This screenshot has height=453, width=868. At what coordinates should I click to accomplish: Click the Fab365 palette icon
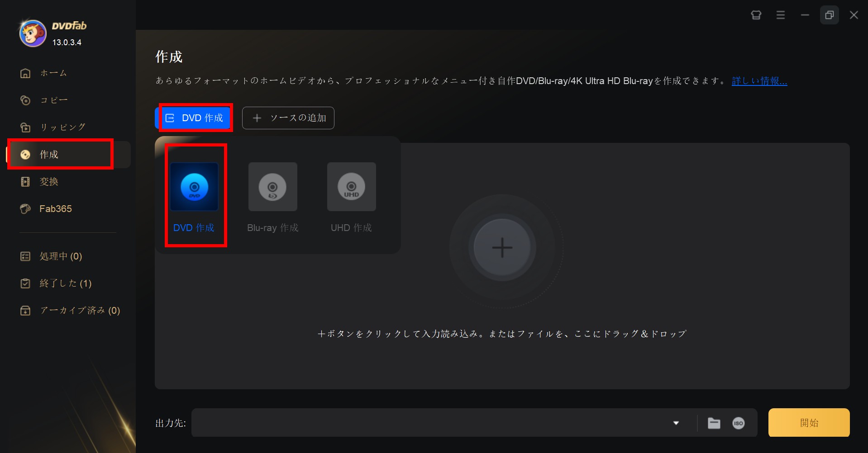pos(25,208)
